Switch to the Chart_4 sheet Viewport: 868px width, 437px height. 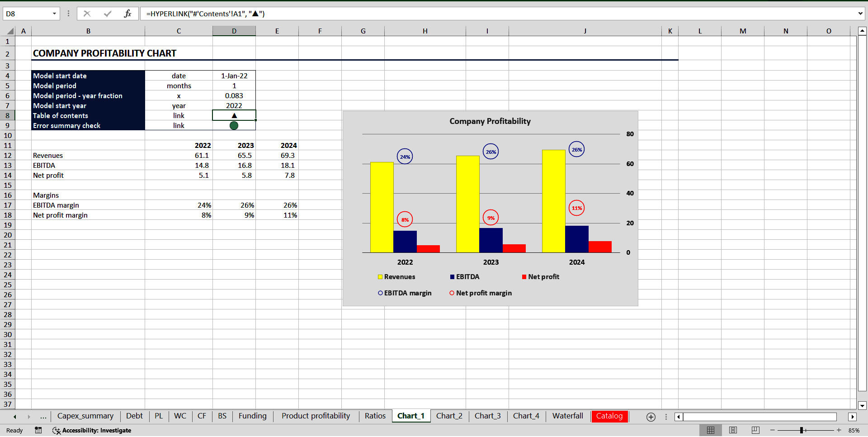point(526,416)
